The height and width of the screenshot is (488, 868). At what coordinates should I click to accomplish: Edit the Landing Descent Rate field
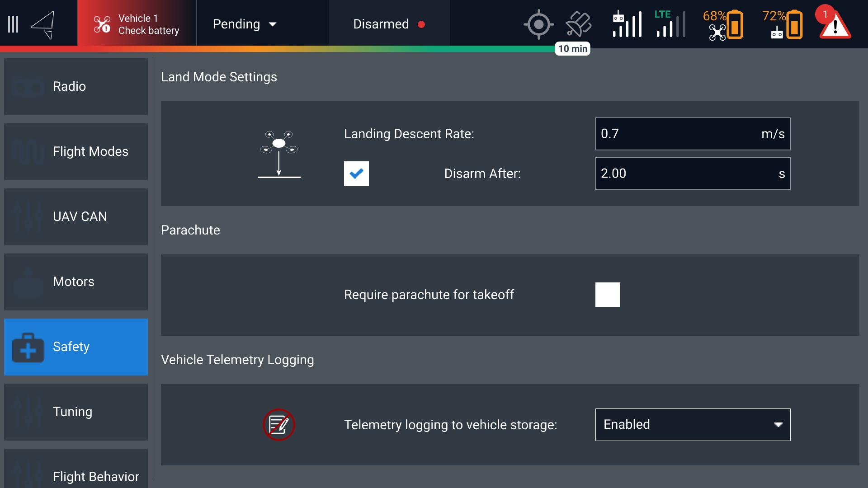coord(678,134)
